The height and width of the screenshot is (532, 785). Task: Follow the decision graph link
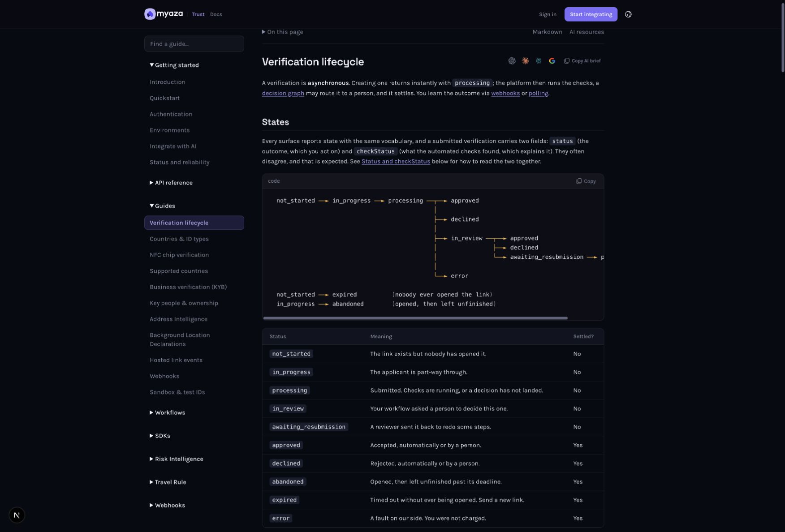point(283,93)
